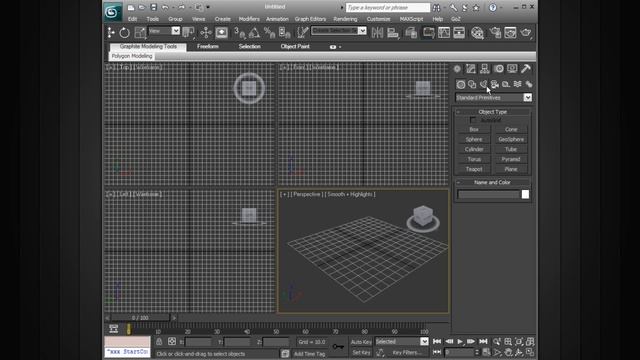Toggle the Angle Snap icon

click(254, 33)
